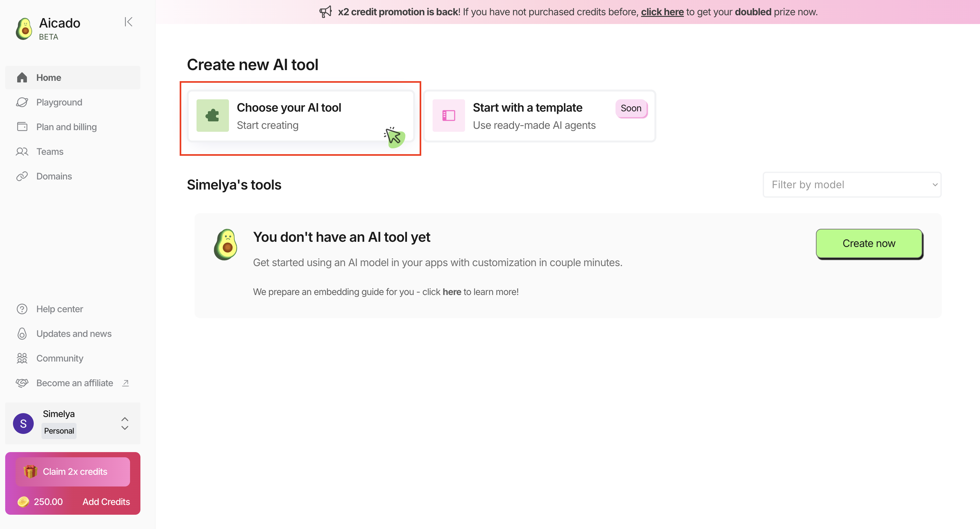Viewport: 980px width, 529px height.
Task: Open the Home menu item
Action: click(x=73, y=78)
